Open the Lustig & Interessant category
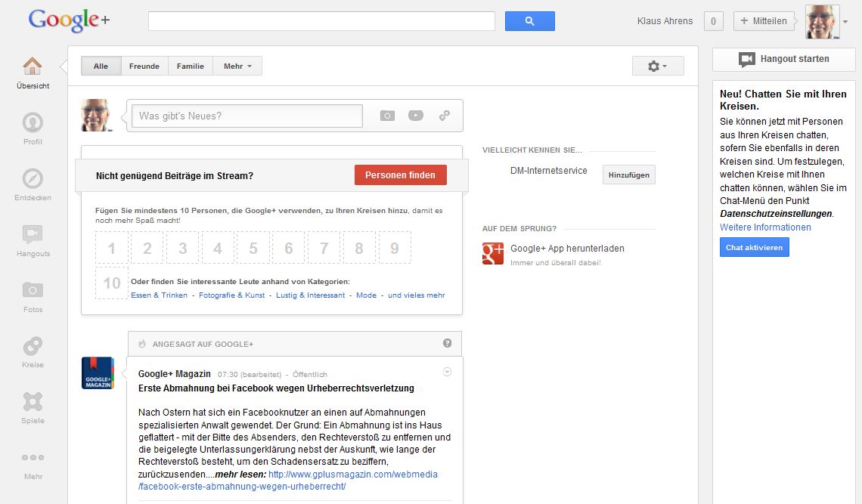862x504 pixels. click(x=311, y=295)
